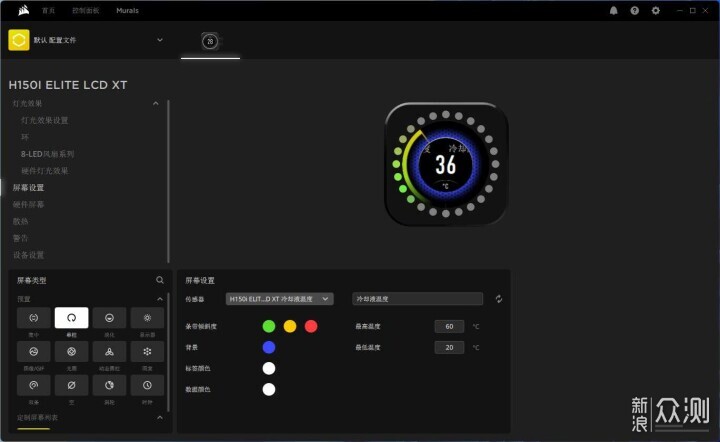The height and width of the screenshot is (442, 720).
Task: Click the white label color (标签颜色) swatch
Action: pos(269,368)
